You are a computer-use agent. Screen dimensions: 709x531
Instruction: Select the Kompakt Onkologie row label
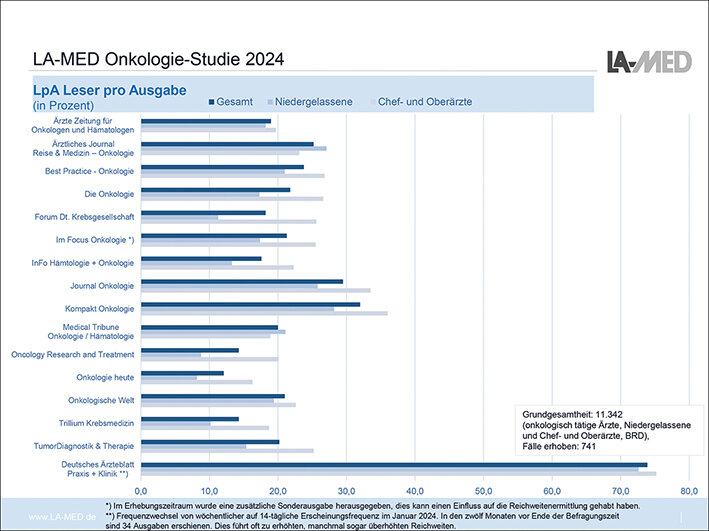tap(98, 308)
